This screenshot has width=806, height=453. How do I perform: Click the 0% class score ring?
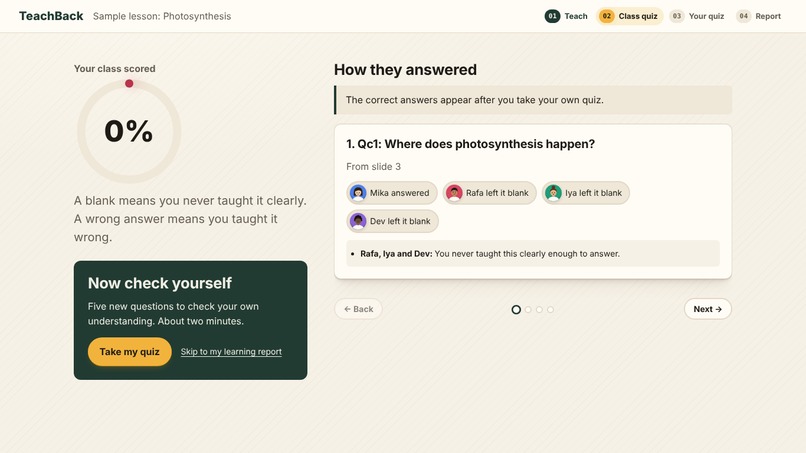pyautogui.click(x=129, y=131)
